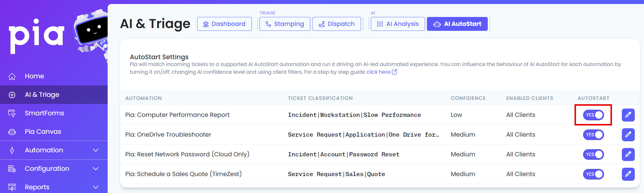Screen dimensions: 644x193
Task: Click the Configuration gears icon
Action: click(x=12, y=169)
